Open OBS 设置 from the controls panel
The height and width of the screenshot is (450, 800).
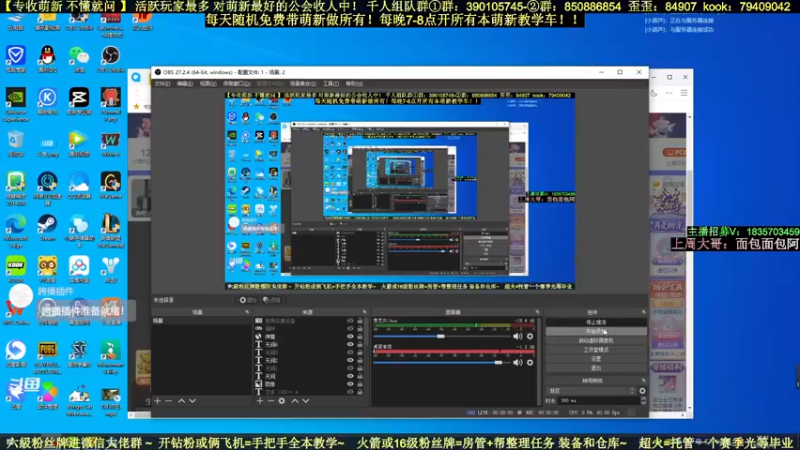coord(596,359)
